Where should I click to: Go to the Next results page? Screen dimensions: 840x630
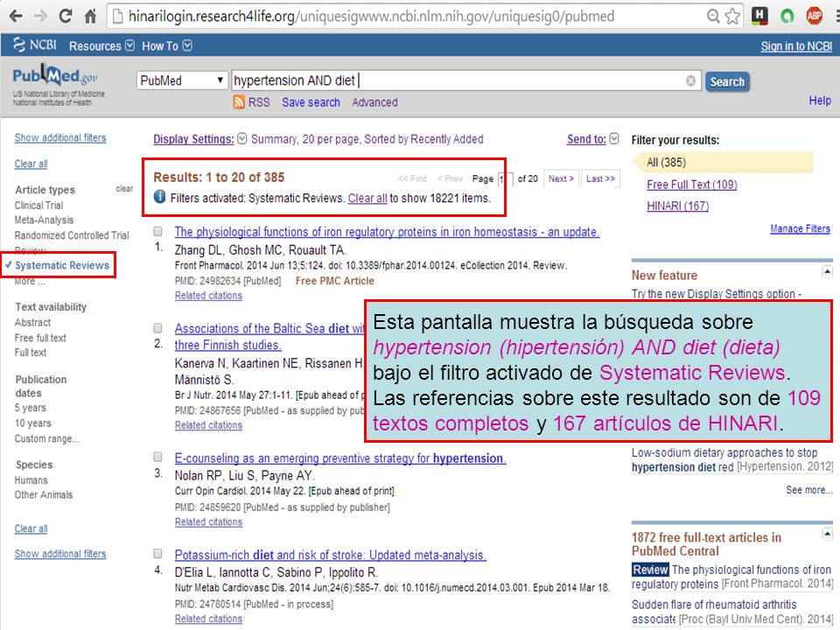[561, 178]
